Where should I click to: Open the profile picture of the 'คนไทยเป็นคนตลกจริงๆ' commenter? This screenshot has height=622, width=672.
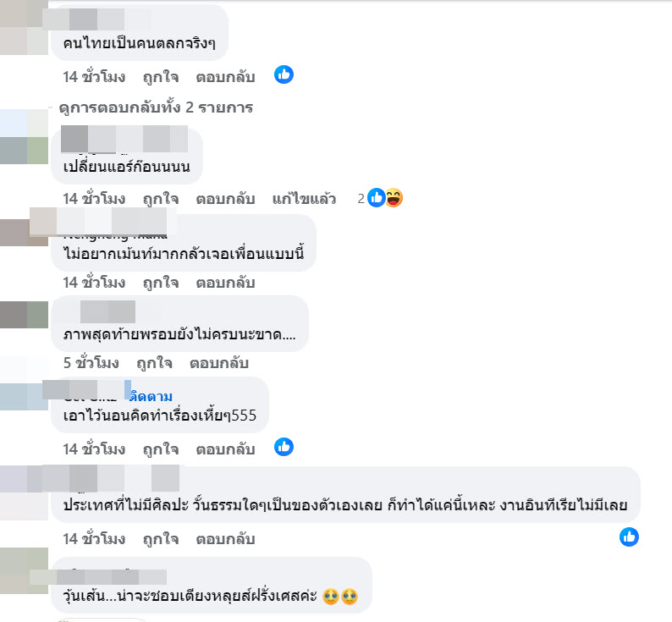click(x=24, y=27)
